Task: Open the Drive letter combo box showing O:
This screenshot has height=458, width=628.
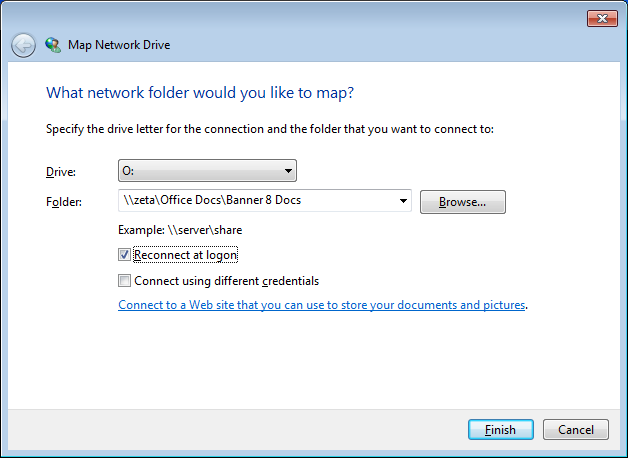Action: (207, 171)
